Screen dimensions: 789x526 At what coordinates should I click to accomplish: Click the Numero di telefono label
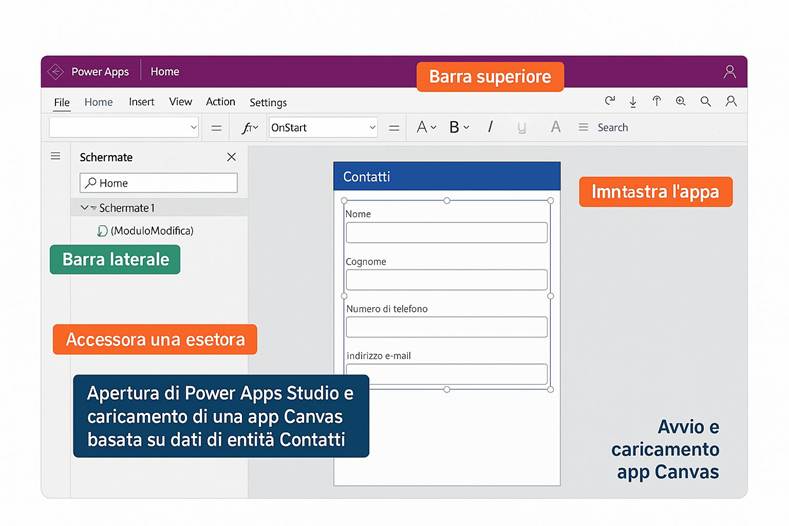(387, 309)
